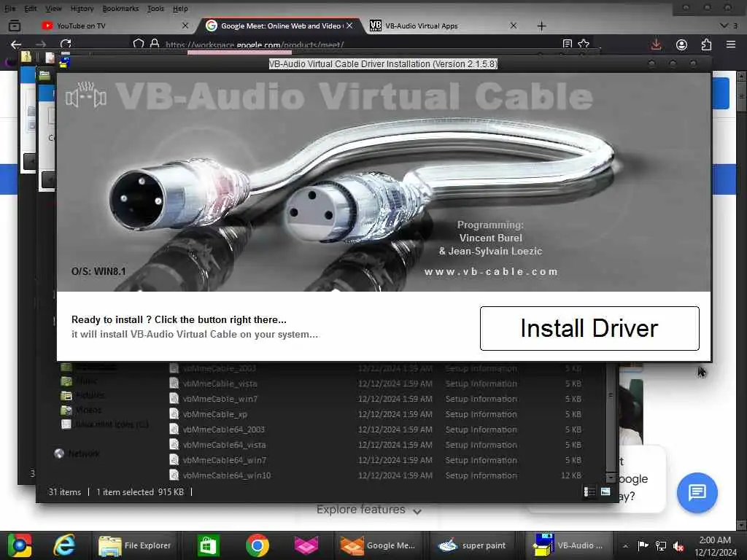Open the browser extensions icon
Image resolution: width=747 pixels, height=560 pixels.
pos(706,44)
